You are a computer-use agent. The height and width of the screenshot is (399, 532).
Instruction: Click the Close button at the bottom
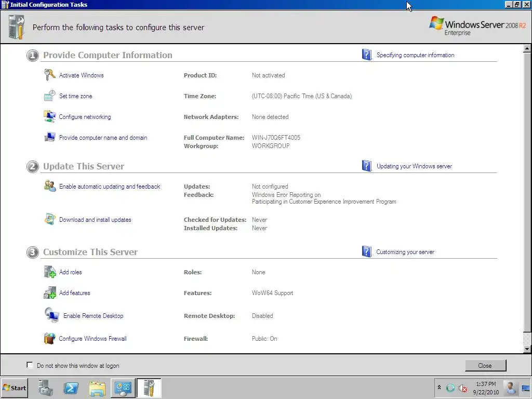(485, 365)
